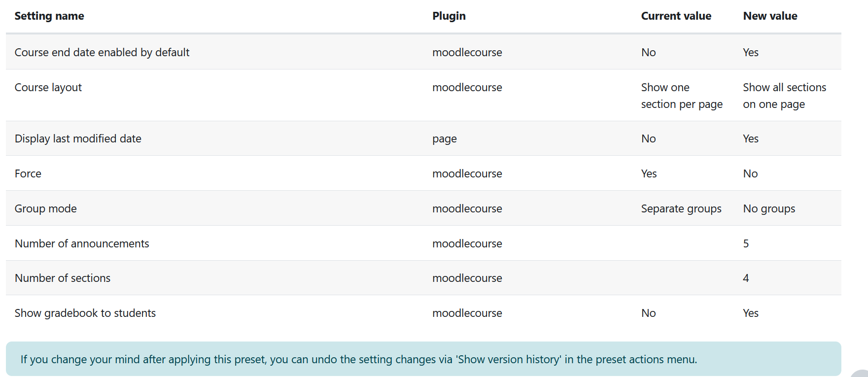Click the Plugin column header
The width and height of the screenshot is (868, 377).
tap(449, 16)
